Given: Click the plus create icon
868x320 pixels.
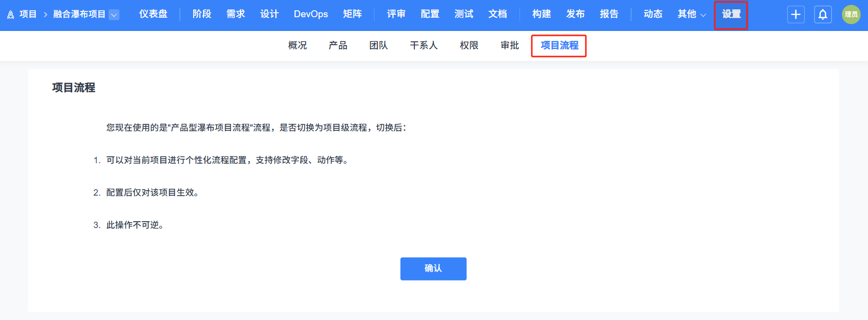Looking at the screenshot, I should pyautogui.click(x=796, y=15).
